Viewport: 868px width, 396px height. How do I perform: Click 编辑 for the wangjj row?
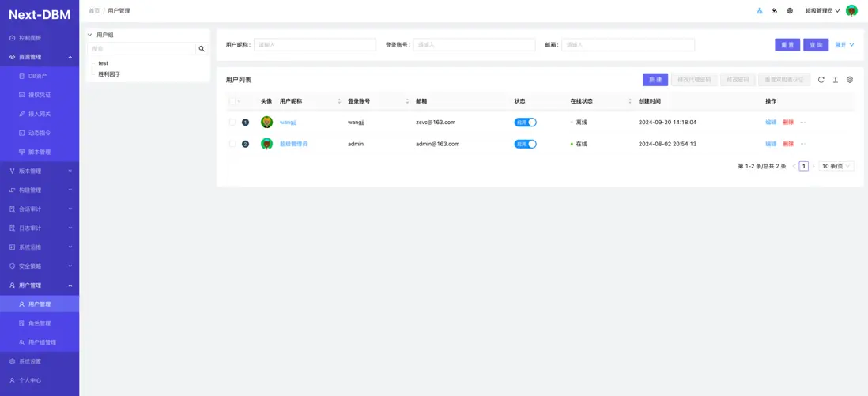(x=771, y=122)
